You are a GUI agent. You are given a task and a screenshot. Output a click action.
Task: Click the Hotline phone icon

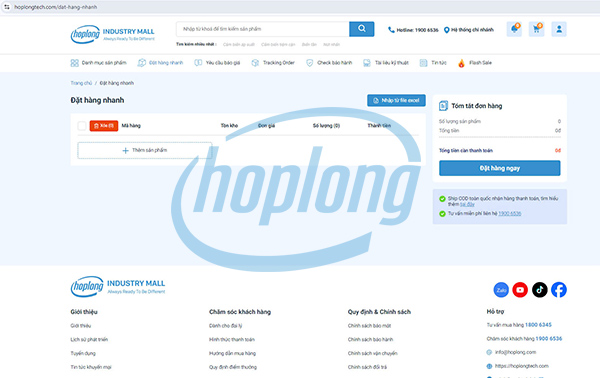pyautogui.click(x=391, y=30)
